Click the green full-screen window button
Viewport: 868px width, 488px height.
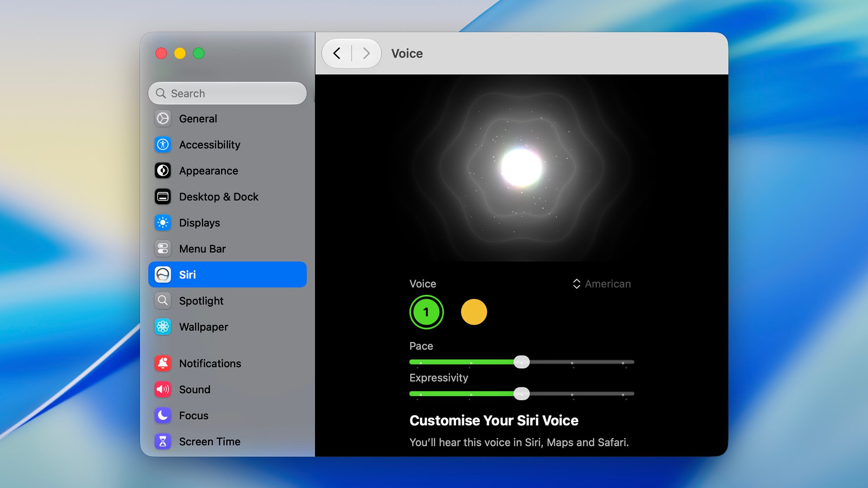point(199,53)
